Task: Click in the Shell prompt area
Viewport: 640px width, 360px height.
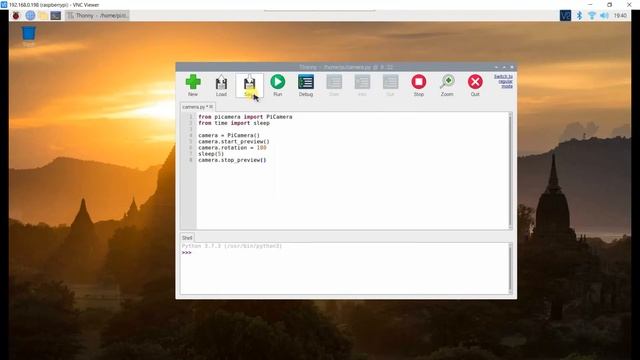Action: click(344, 268)
